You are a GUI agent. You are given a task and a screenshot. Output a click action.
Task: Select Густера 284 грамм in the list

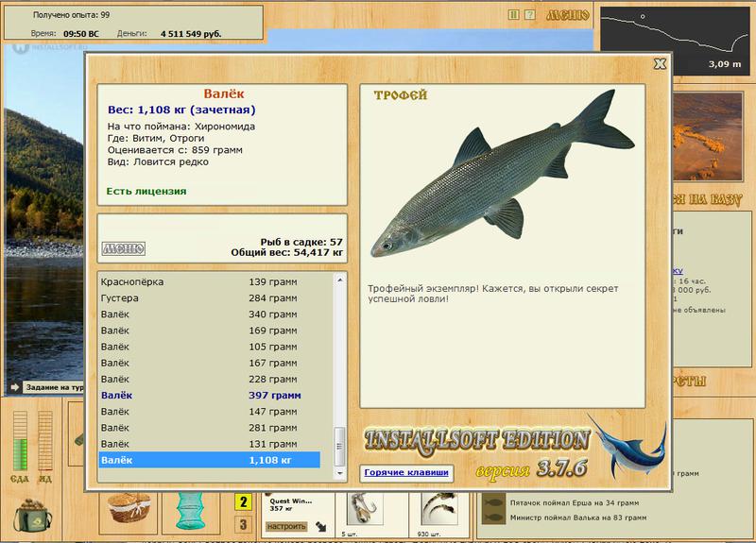[209, 298]
